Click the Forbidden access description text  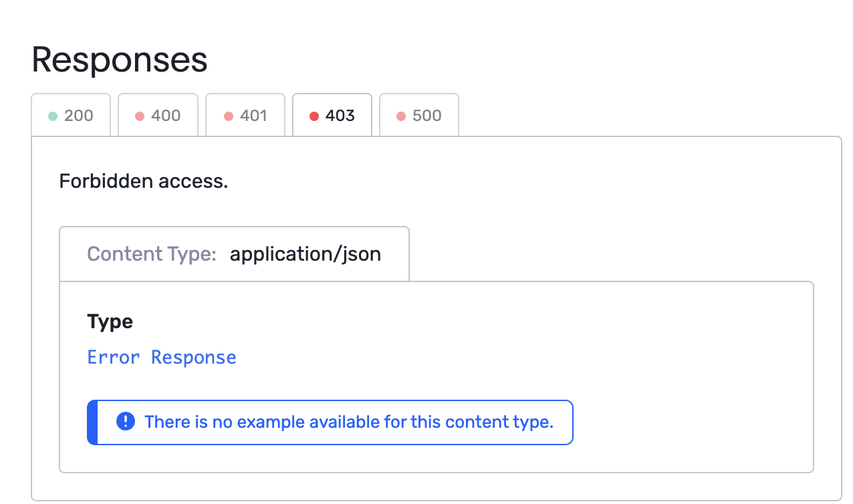coord(143,181)
